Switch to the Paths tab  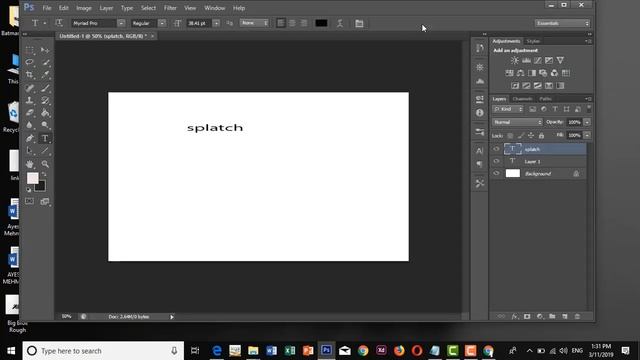[545, 99]
